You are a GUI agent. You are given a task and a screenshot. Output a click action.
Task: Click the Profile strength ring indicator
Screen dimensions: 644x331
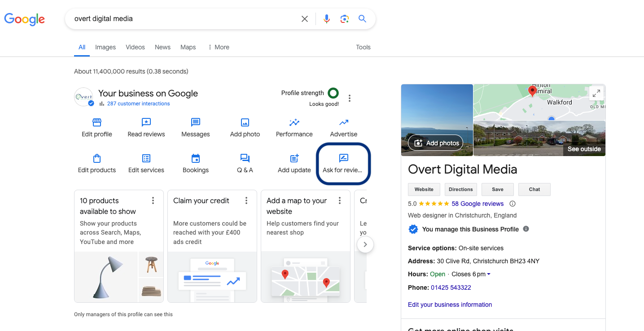(x=333, y=93)
